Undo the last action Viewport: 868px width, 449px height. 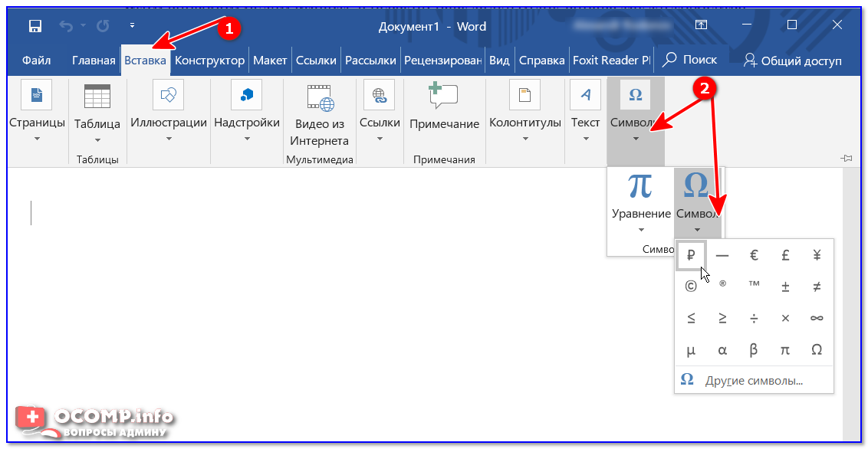coord(66,26)
